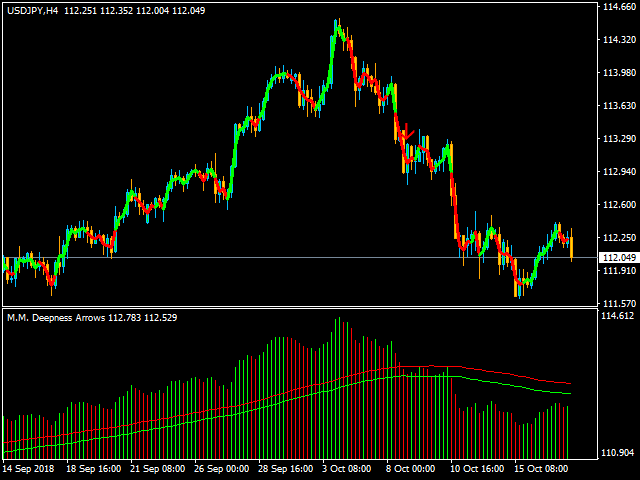640x480 pixels.
Task: Click the highest candle peak near 3 Oct
Action: [x=337, y=22]
